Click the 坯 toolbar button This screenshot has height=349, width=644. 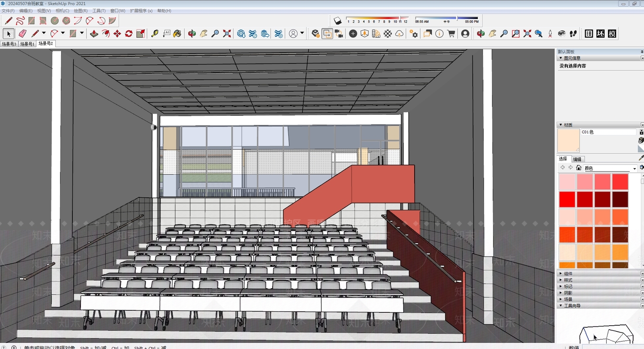(601, 34)
